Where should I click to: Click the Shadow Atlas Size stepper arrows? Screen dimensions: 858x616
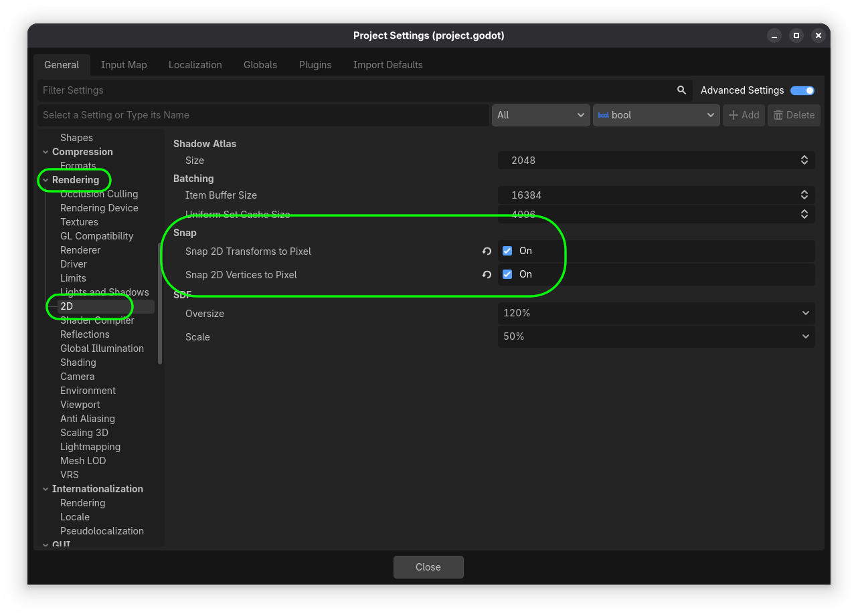[x=804, y=161]
